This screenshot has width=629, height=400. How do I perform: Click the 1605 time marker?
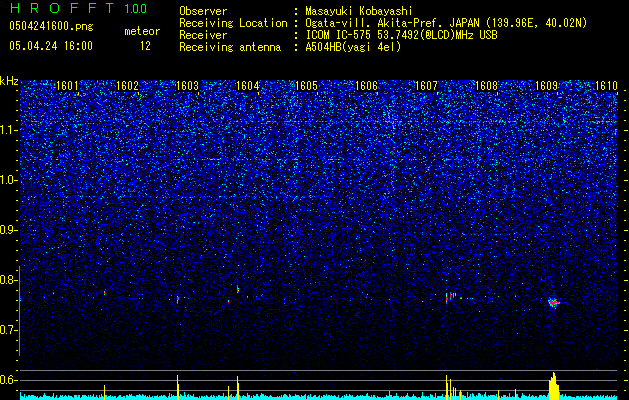[x=306, y=86]
